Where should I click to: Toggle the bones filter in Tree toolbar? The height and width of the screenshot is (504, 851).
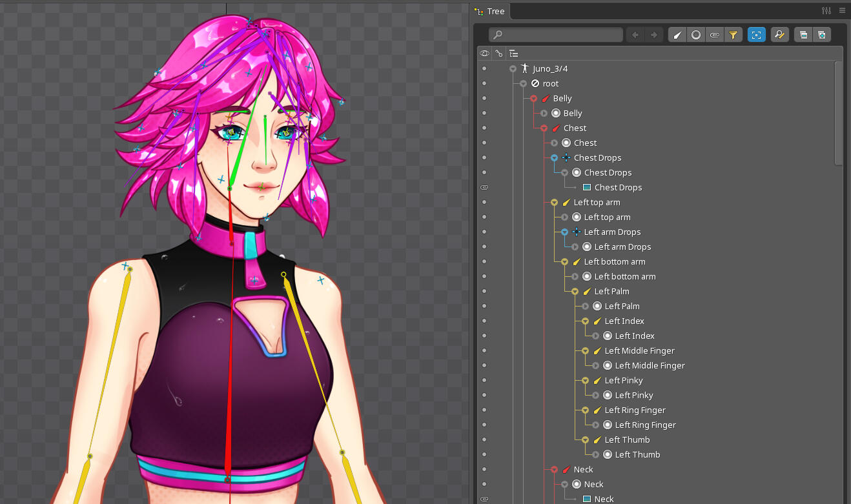pyautogui.click(x=677, y=35)
